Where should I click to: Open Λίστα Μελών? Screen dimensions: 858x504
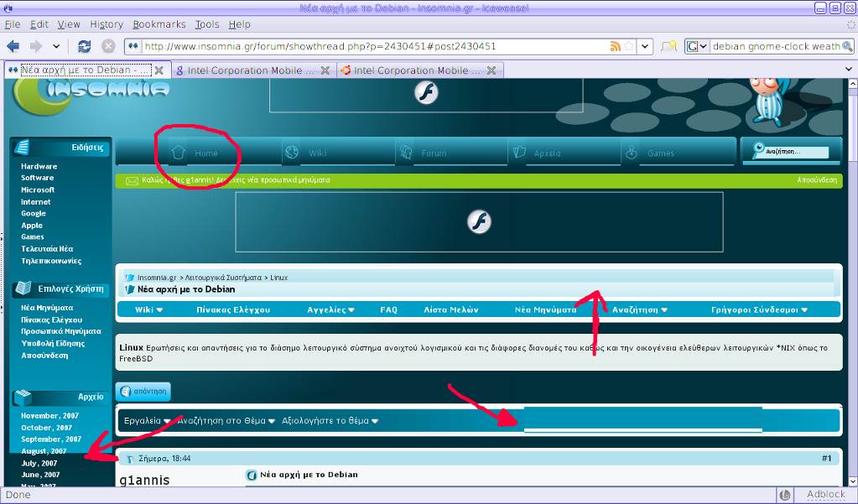click(451, 309)
